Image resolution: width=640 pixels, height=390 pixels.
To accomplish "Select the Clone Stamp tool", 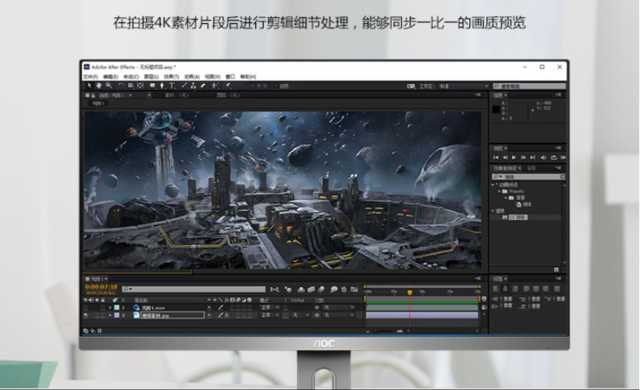I will 193,86.
